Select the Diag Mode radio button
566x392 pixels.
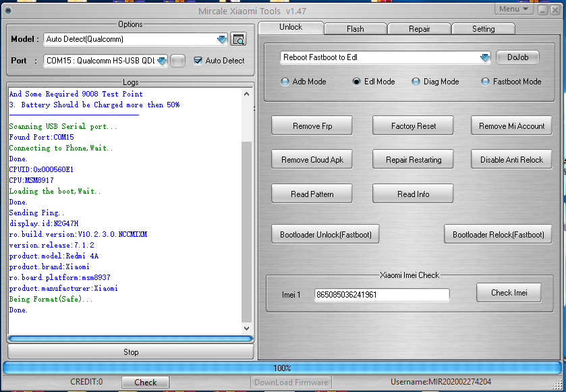416,82
